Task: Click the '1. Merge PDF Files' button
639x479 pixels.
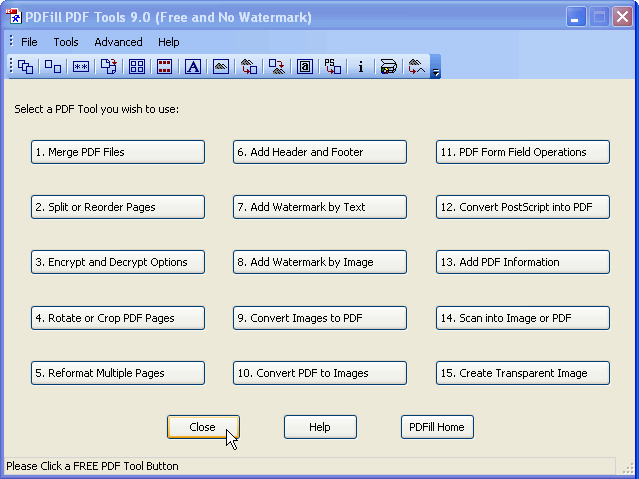Action: 118,152
